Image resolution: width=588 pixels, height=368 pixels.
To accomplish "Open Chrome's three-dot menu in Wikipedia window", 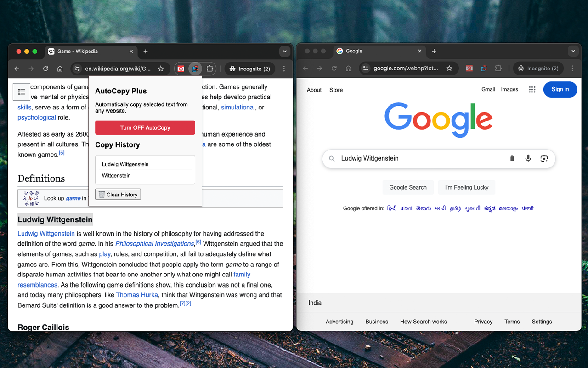I will (284, 69).
